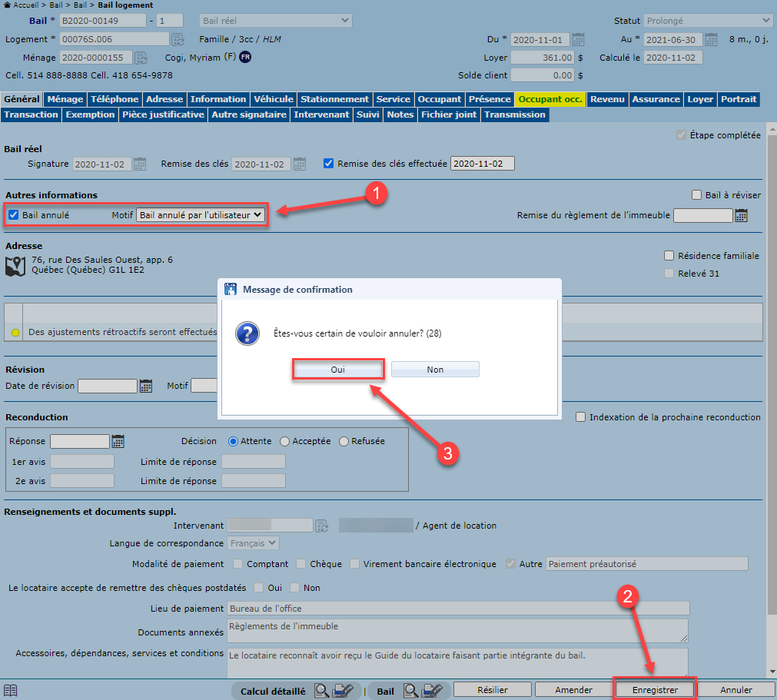777x700 pixels.
Task: Open the Date de révision calendar picker
Action: (x=146, y=386)
